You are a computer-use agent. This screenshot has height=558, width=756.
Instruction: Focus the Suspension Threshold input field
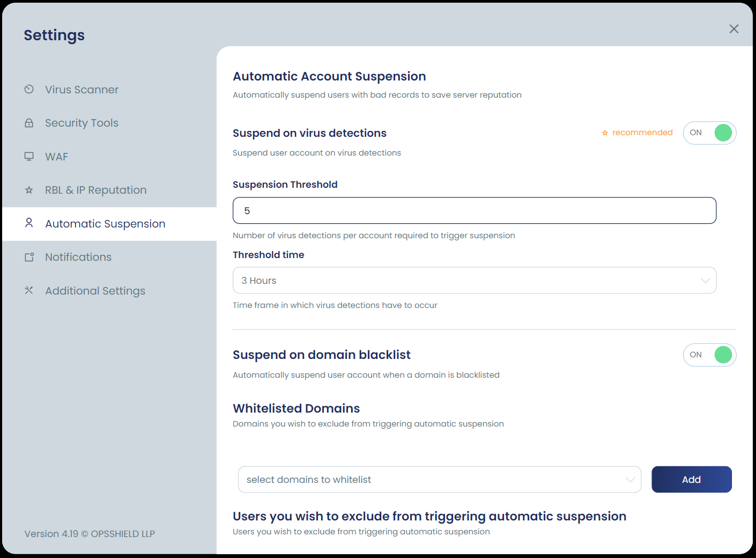coord(475,210)
